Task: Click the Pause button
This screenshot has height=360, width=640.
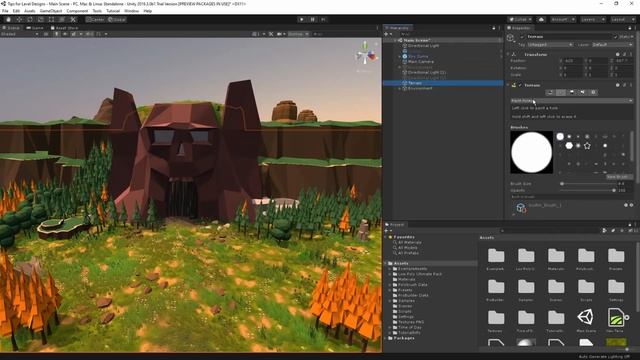Action: tap(313, 19)
